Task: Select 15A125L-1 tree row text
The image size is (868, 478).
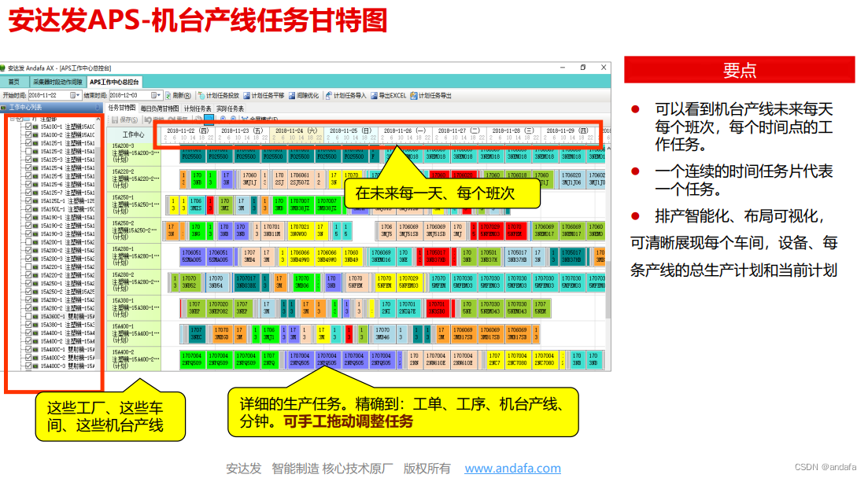Action: tap(68, 200)
